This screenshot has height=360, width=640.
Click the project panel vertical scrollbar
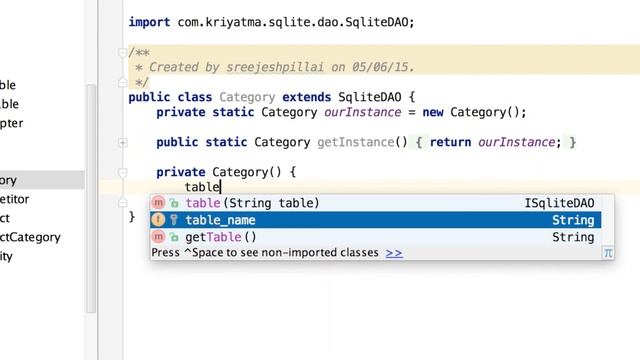(91, 199)
